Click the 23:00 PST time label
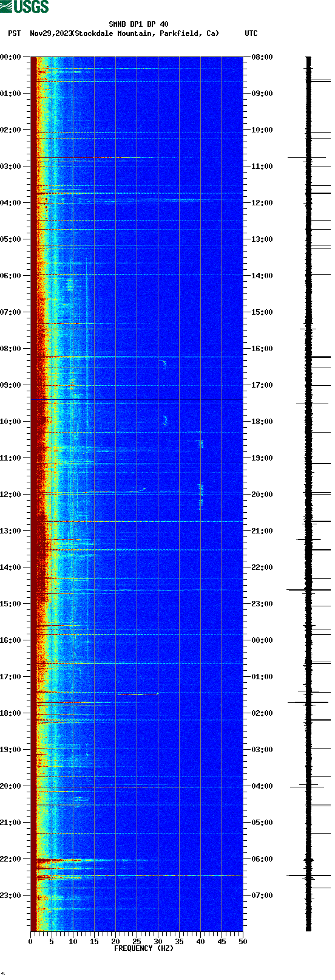Image resolution: width=335 pixels, height=980 pixels. (11, 896)
